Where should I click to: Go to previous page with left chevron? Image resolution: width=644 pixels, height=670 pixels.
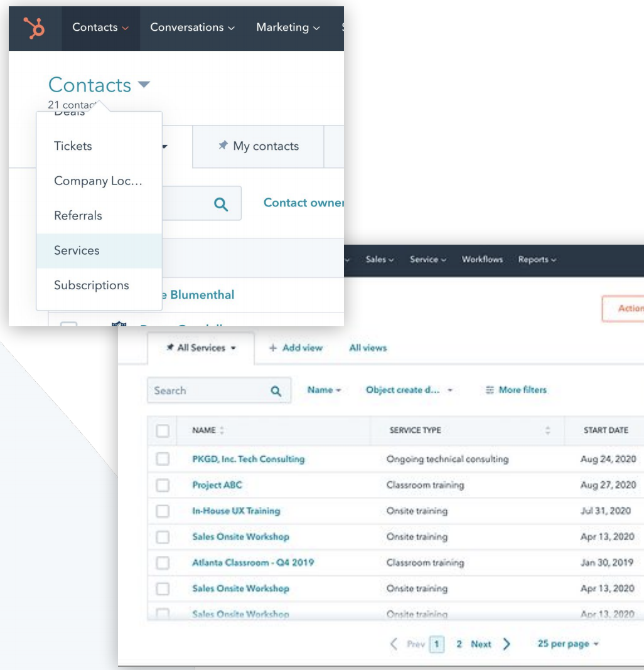pos(394,644)
